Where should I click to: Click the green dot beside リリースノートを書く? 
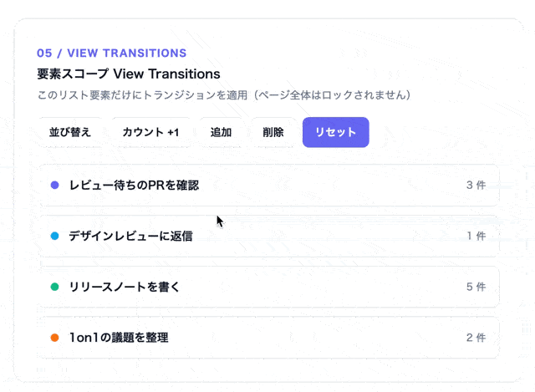(x=55, y=287)
